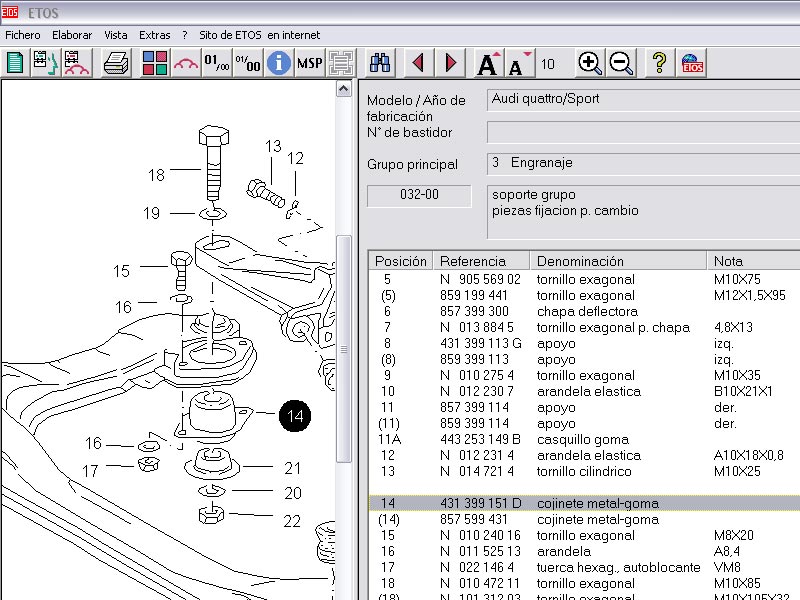Click reference N 905 569 02

[x=480, y=280]
